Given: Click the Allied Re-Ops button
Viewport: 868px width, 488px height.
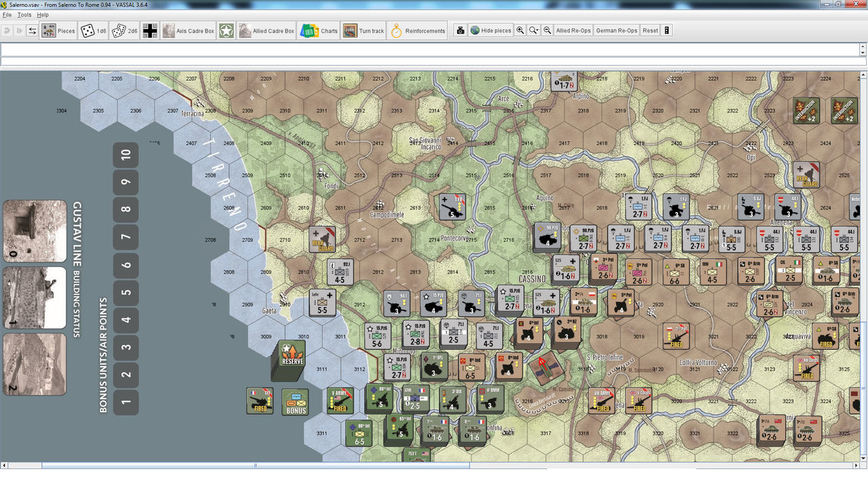Looking at the screenshot, I should pos(573,30).
